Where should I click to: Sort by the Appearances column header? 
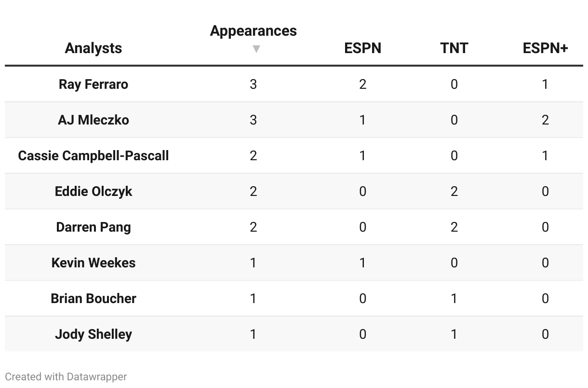point(253,31)
